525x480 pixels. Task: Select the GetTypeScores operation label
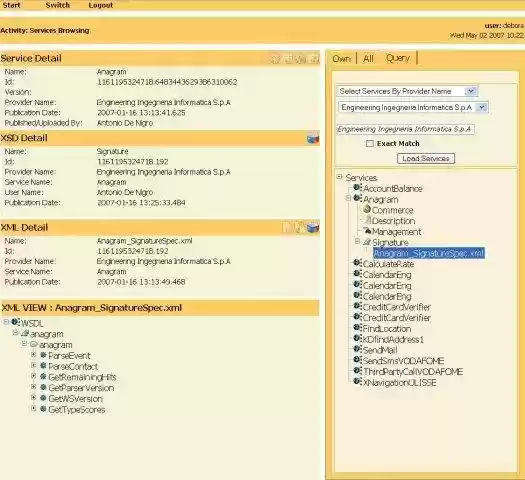(77, 410)
